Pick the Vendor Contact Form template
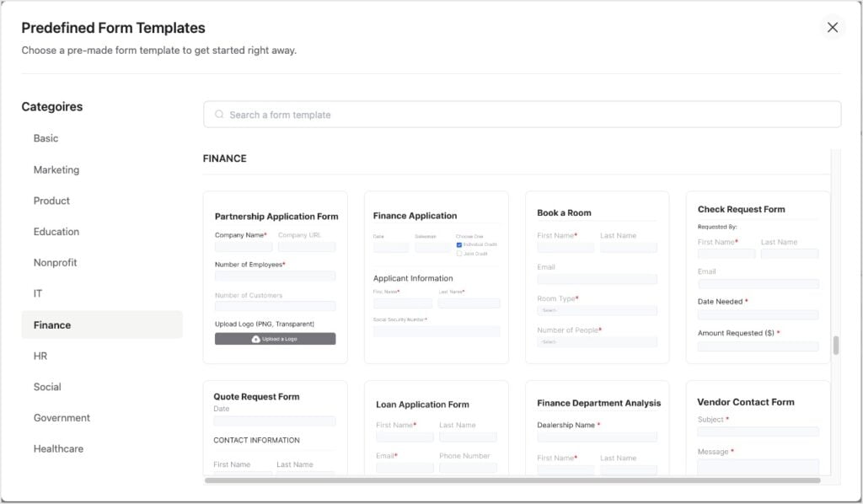Viewport: 863px width, 504px height. [758, 426]
